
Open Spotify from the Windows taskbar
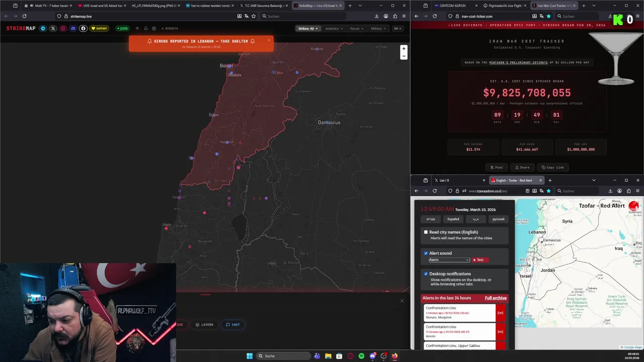(361, 356)
